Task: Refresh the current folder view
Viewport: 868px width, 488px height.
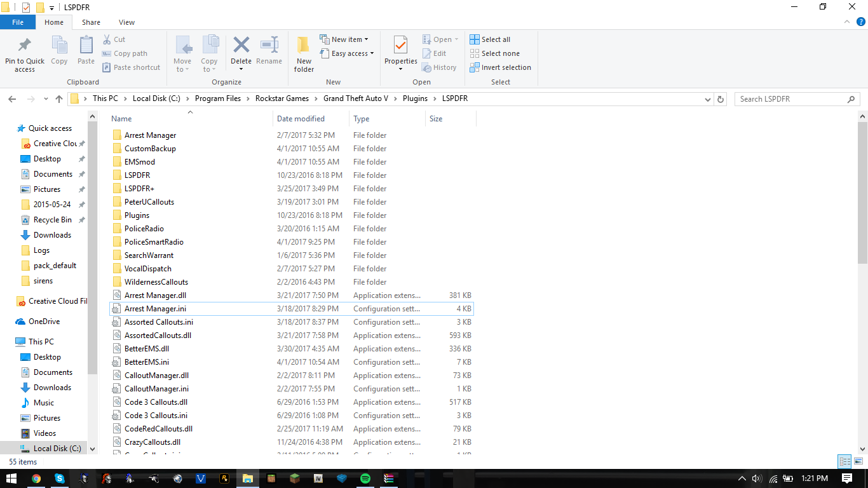Action: coord(721,99)
